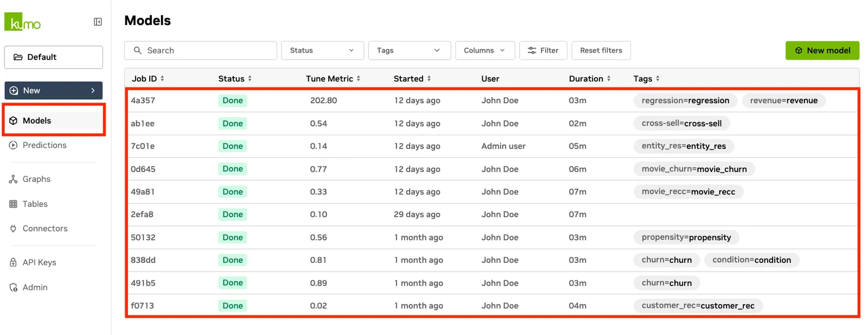Open job 2efa8 row

pyautogui.click(x=492, y=214)
